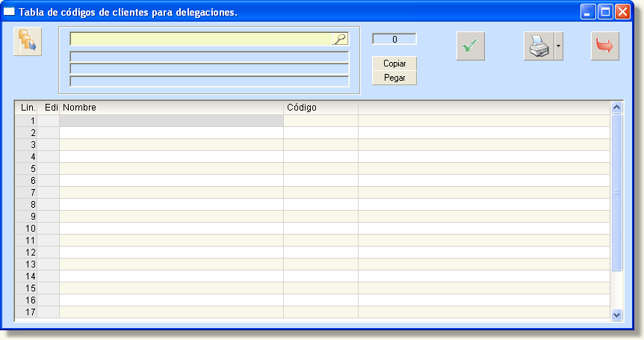644x340 pixels.
Task: Select the Nombre cell in row 1
Action: [172, 120]
